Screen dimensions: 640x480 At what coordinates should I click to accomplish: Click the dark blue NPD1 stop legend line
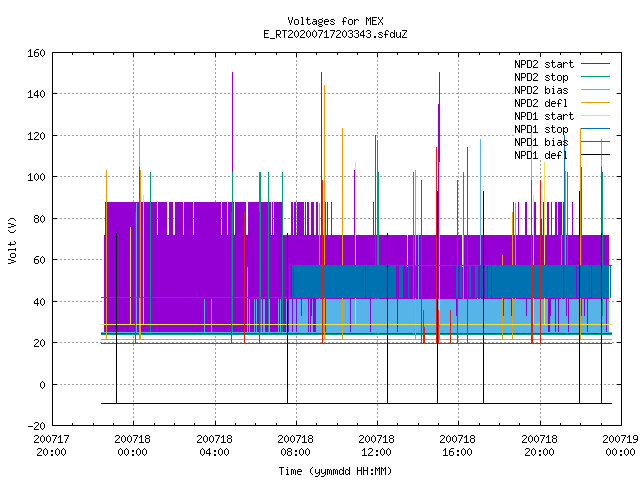(595, 129)
